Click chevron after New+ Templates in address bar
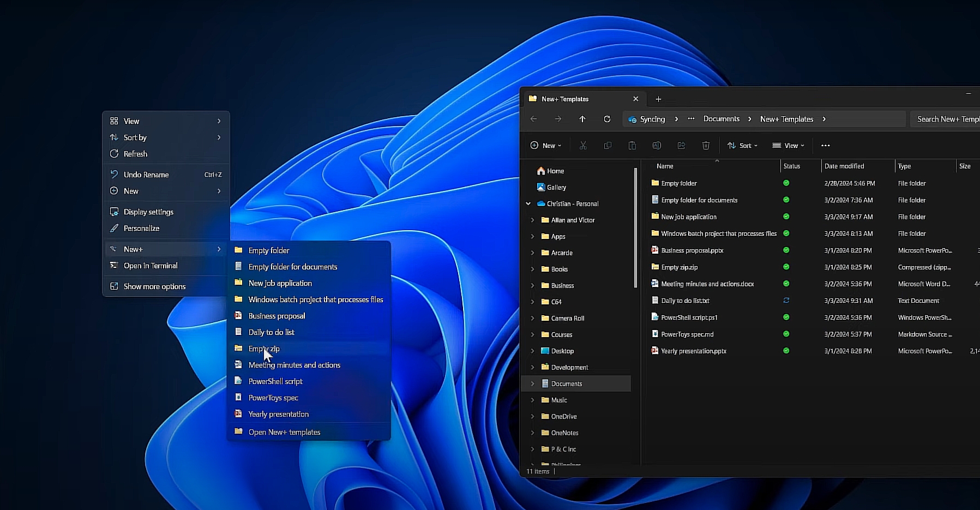The height and width of the screenshot is (510, 980). (824, 119)
